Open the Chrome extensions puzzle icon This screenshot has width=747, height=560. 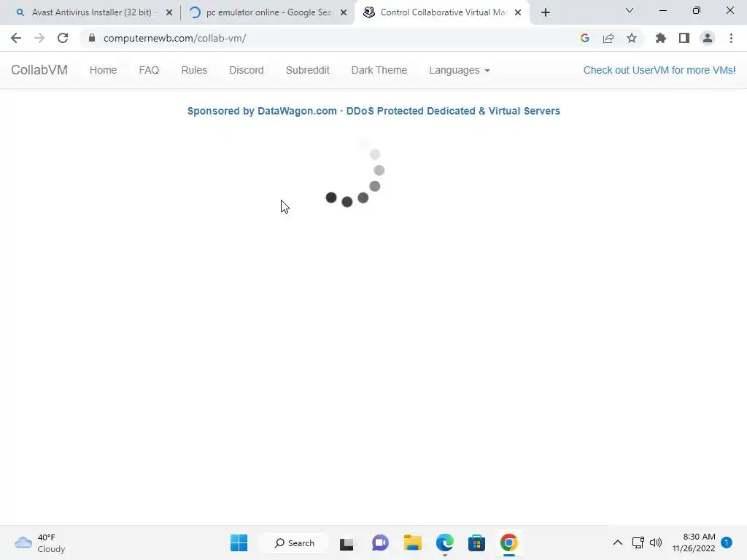coord(660,38)
